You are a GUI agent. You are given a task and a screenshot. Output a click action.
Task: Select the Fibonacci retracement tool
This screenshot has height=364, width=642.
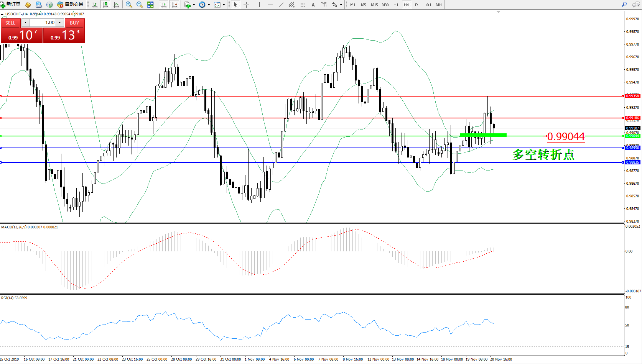(x=303, y=5)
